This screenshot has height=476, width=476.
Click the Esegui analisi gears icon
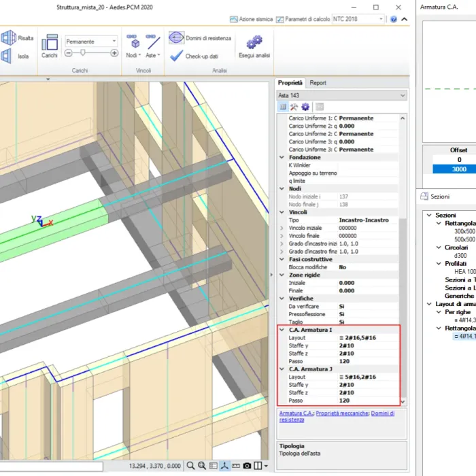pyautogui.click(x=254, y=42)
